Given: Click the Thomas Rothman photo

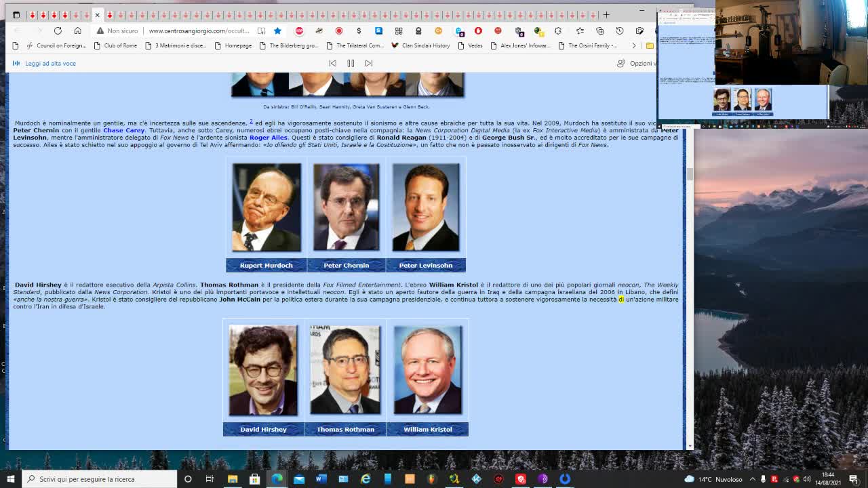Looking at the screenshot, I should click(x=345, y=370).
